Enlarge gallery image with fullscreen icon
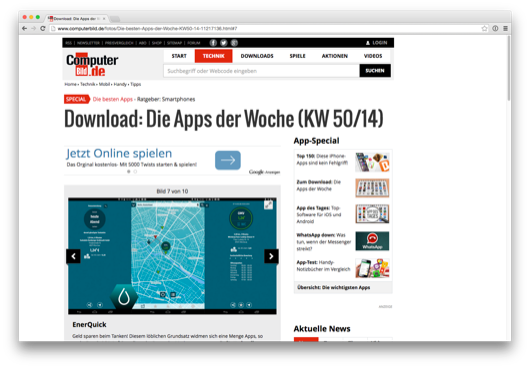Screen dimensions: 530x368 (268, 205)
